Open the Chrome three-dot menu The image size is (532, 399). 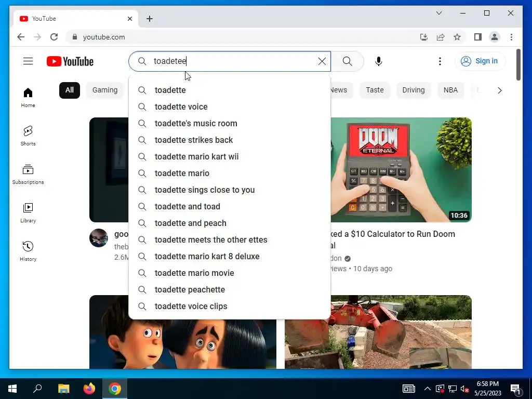[x=511, y=37]
